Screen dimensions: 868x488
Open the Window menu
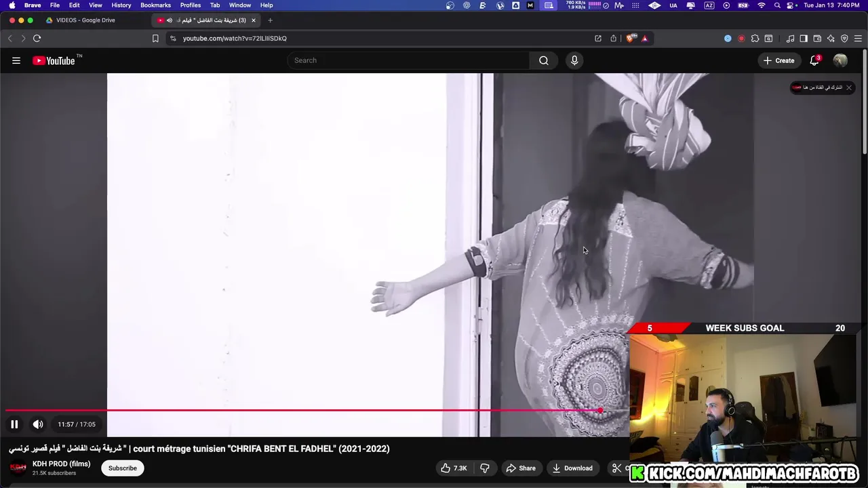coord(240,5)
